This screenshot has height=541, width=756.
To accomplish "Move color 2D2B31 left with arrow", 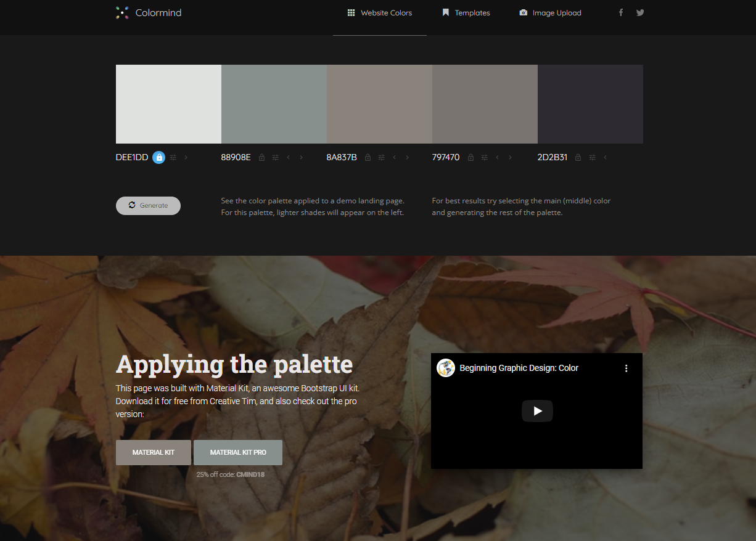I will coord(605,157).
